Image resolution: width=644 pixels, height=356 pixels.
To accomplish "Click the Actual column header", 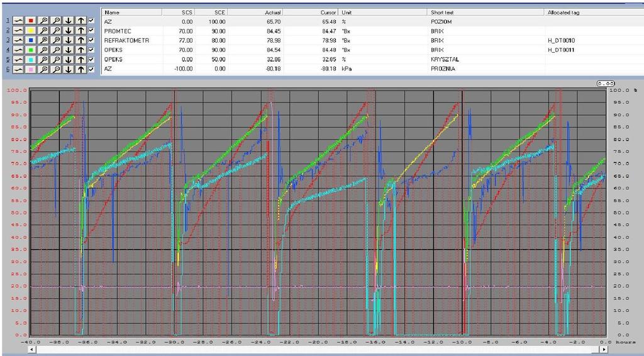I will click(255, 13).
